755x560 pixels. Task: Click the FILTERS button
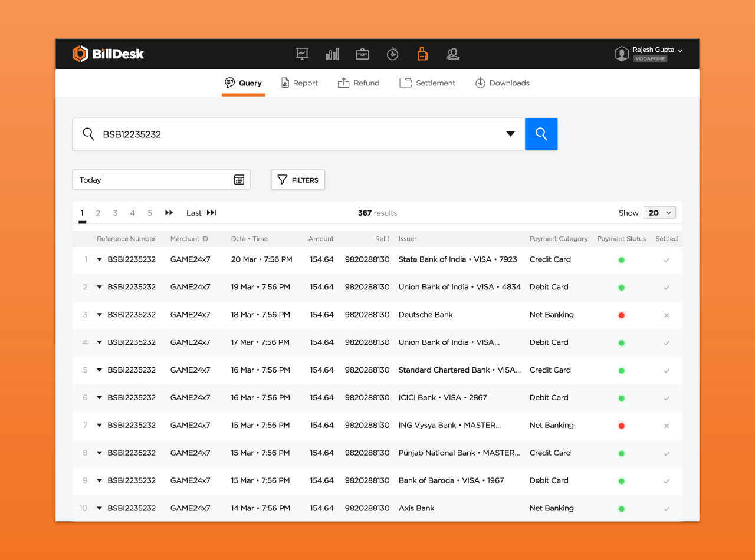pos(298,180)
